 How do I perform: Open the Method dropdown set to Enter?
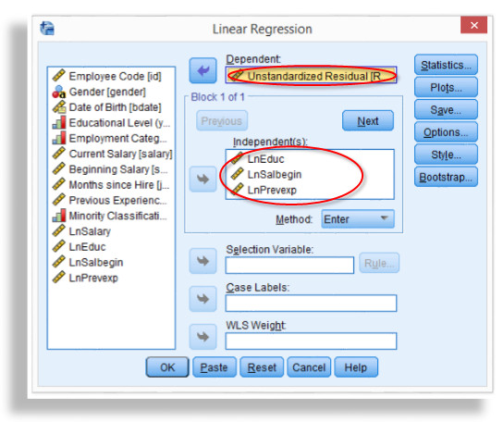click(x=358, y=219)
